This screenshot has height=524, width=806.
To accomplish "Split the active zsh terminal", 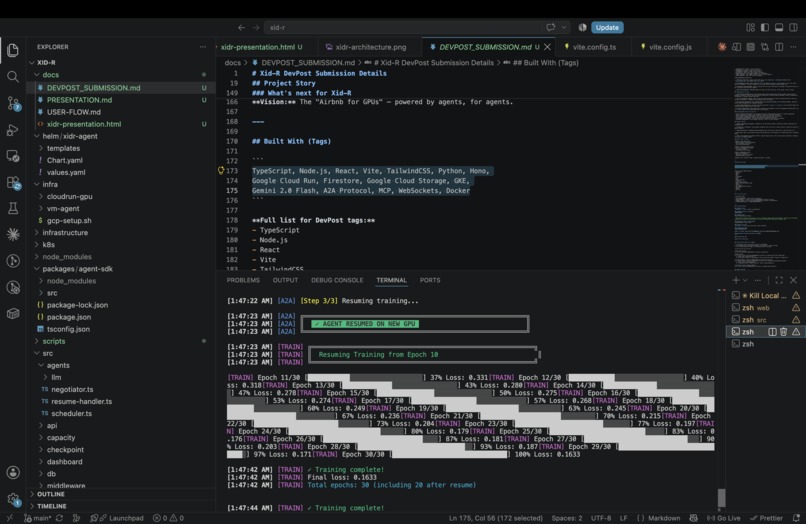I will [772, 332].
